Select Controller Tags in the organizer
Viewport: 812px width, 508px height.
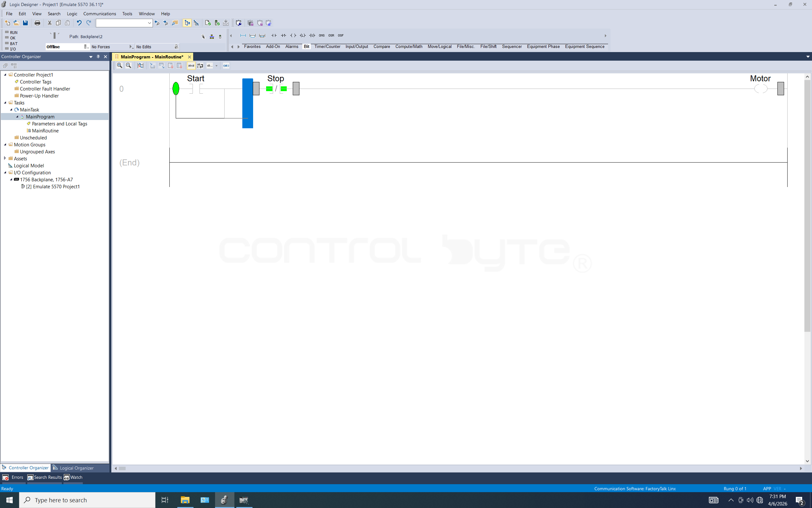click(x=36, y=82)
